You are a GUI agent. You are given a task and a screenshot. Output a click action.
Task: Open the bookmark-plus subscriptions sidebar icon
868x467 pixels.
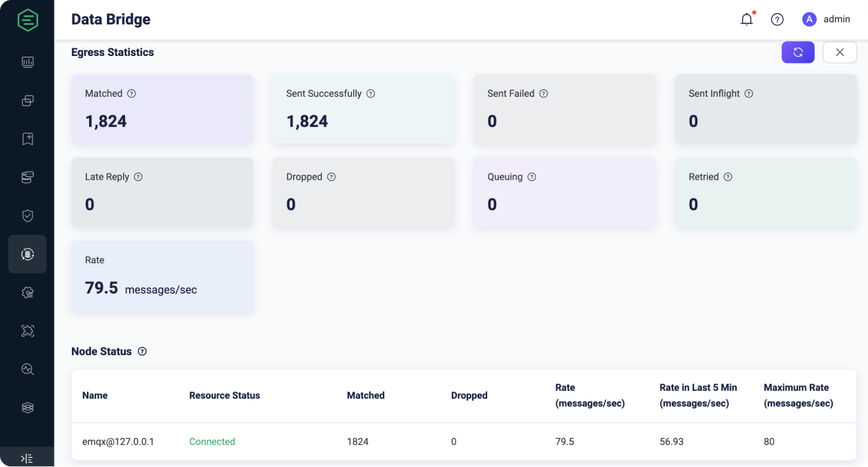(28, 139)
